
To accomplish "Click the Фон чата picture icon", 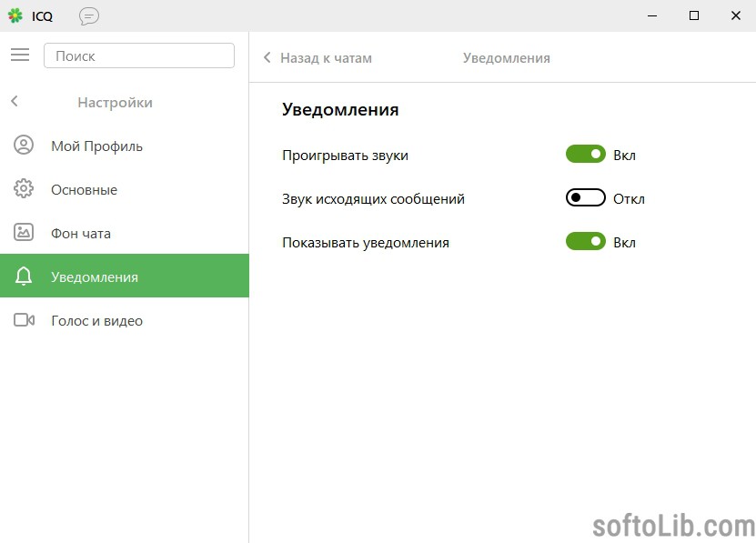I will 24,232.
